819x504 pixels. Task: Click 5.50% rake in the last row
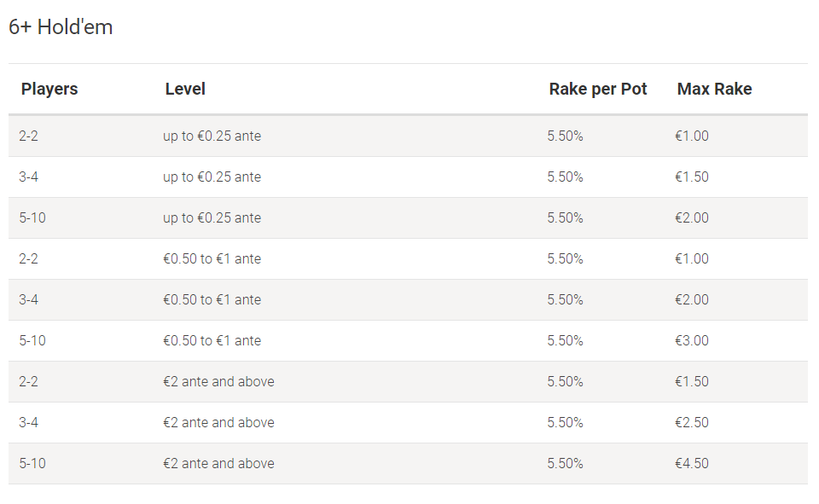point(565,463)
